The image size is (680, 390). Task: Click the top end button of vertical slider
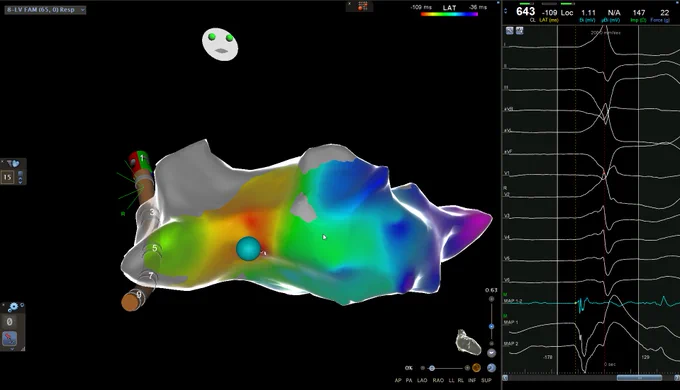click(x=491, y=299)
